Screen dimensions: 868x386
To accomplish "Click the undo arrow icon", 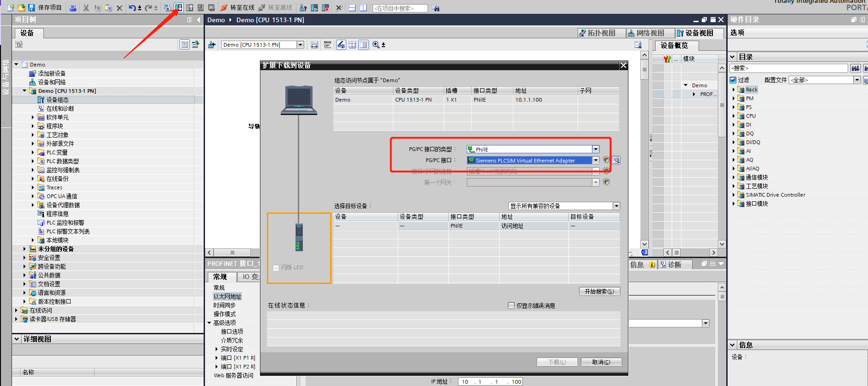I will pyautogui.click(x=133, y=8).
